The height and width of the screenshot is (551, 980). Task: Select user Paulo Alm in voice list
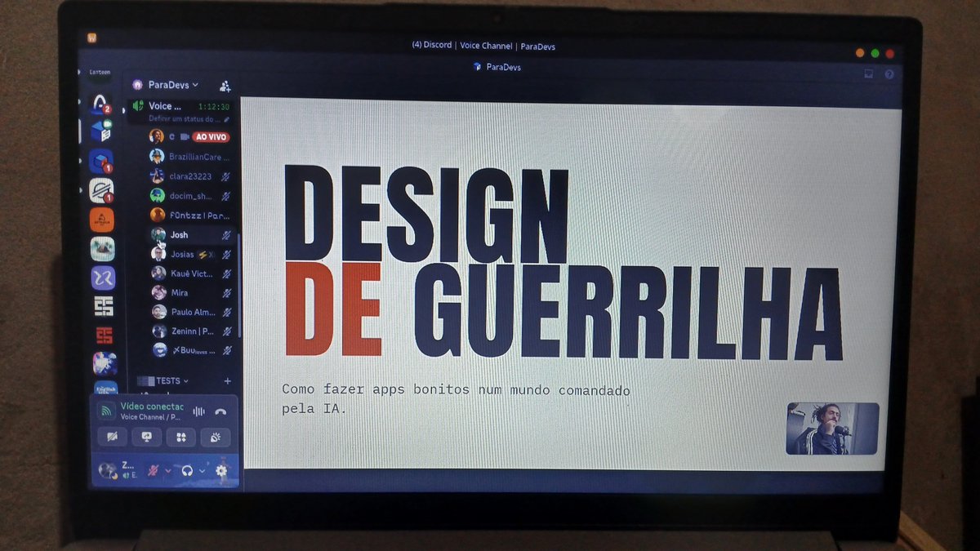tap(193, 312)
